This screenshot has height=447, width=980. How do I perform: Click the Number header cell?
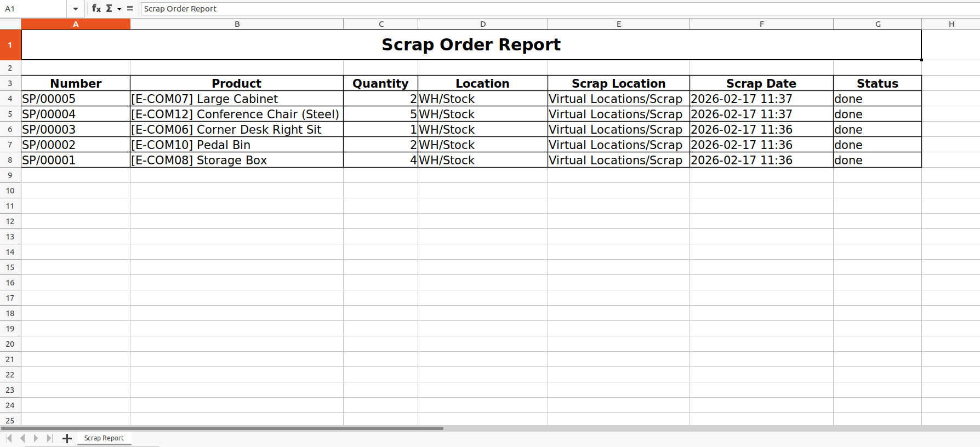point(76,83)
